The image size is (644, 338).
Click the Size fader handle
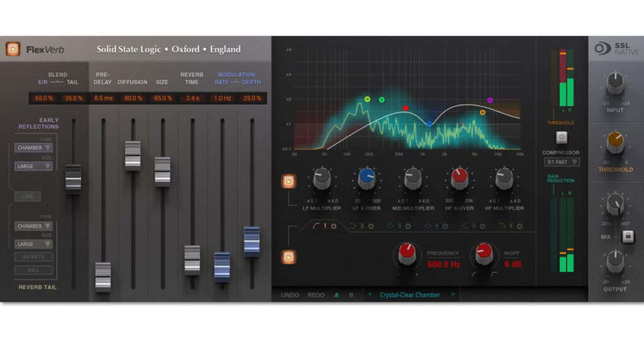(163, 172)
